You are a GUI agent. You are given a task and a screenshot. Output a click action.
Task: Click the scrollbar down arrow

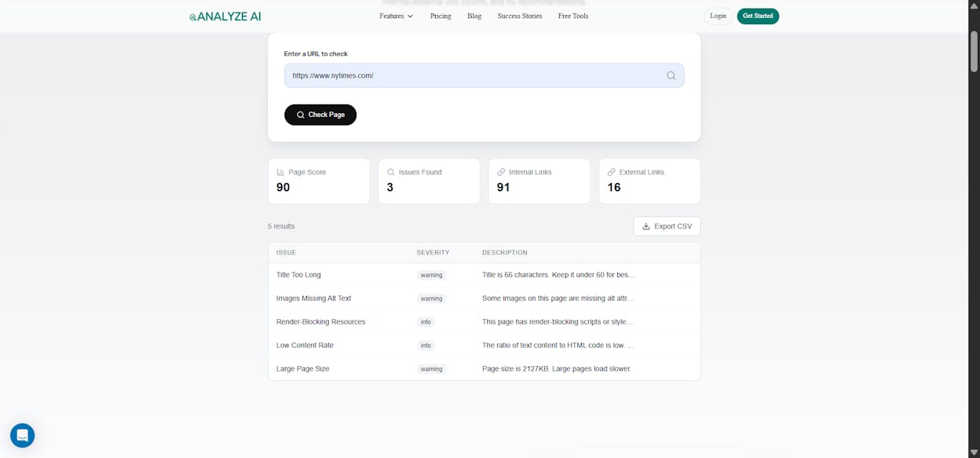[974, 453]
